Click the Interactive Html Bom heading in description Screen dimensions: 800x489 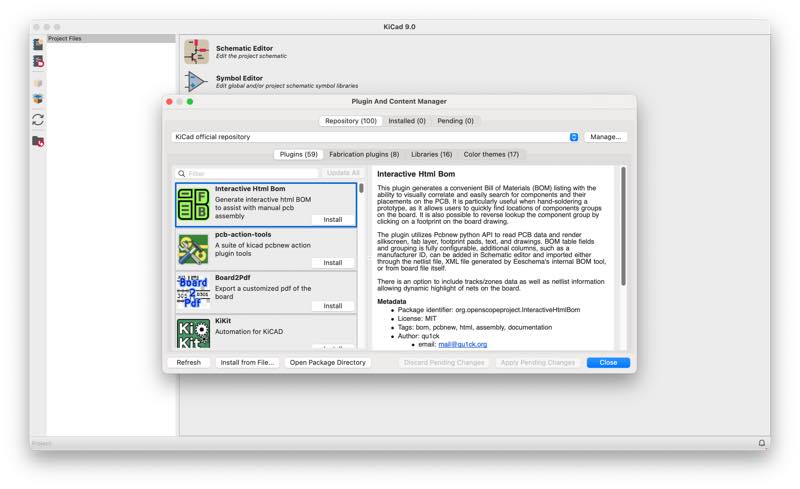tap(416, 174)
